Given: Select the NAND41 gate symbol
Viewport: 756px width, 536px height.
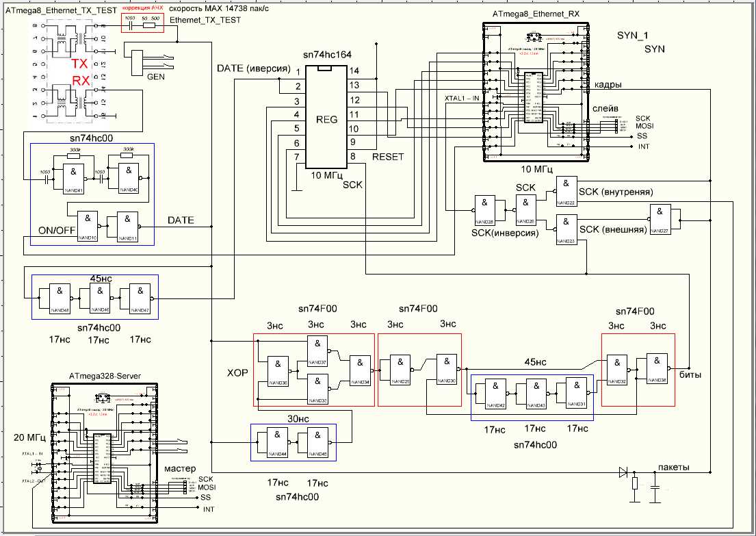Looking at the screenshot, I should tap(74, 179).
